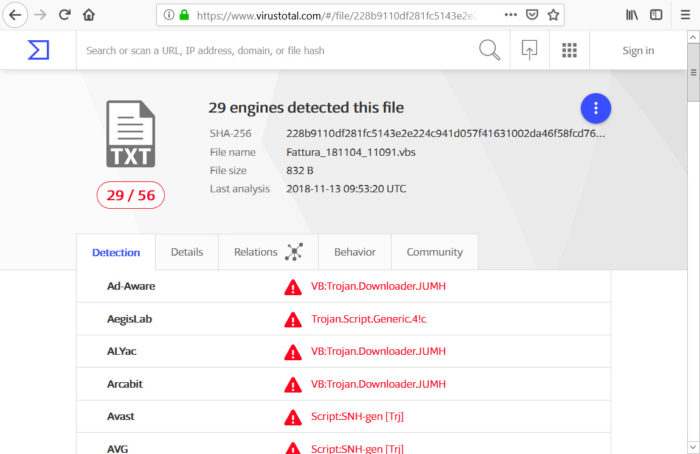Click the page scrollbar up arrow

click(693, 37)
